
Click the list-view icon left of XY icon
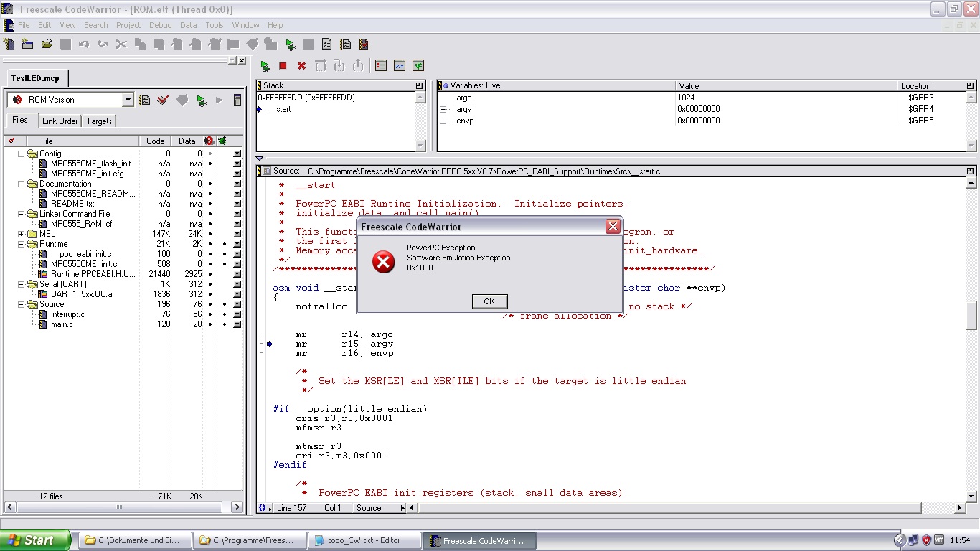click(x=381, y=65)
